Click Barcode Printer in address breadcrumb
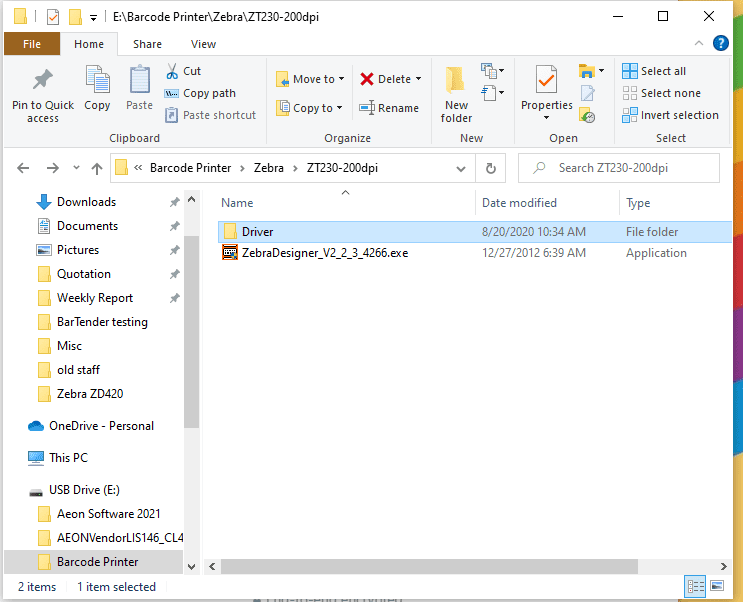 tap(190, 168)
